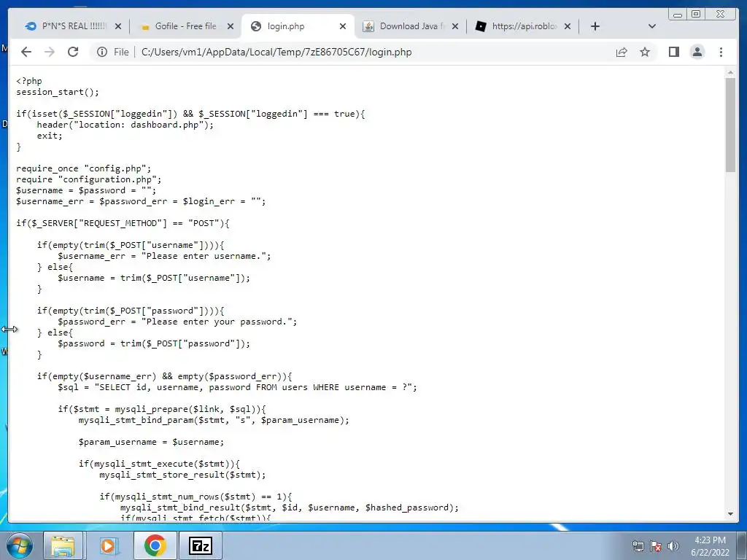This screenshot has height=560, width=747.
Task: Click the scrollbar up arrow
Action: pyautogui.click(x=730, y=72)
